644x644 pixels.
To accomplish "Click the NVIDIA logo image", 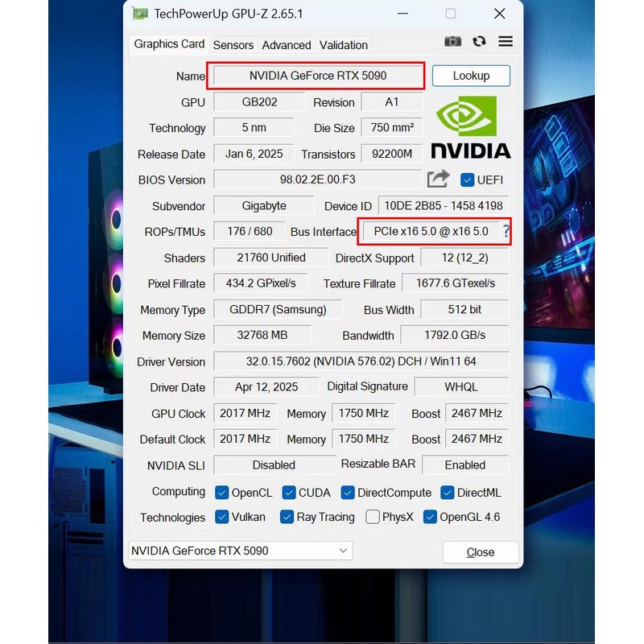I will click(471, 127).
